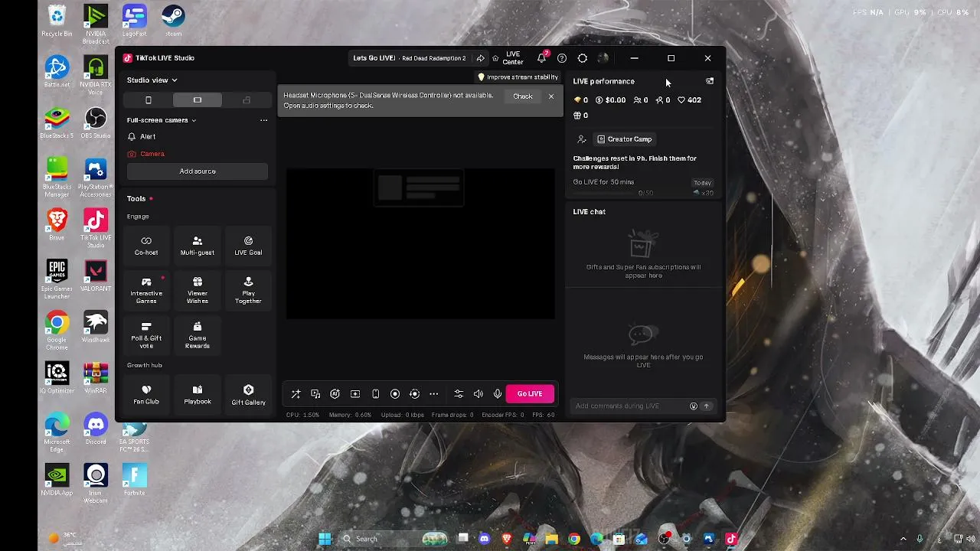The width and height of the screenshot is (980, 551).
Task: Open settings gear in title bar
Action: pyautogui.click(x=583, y=58)
